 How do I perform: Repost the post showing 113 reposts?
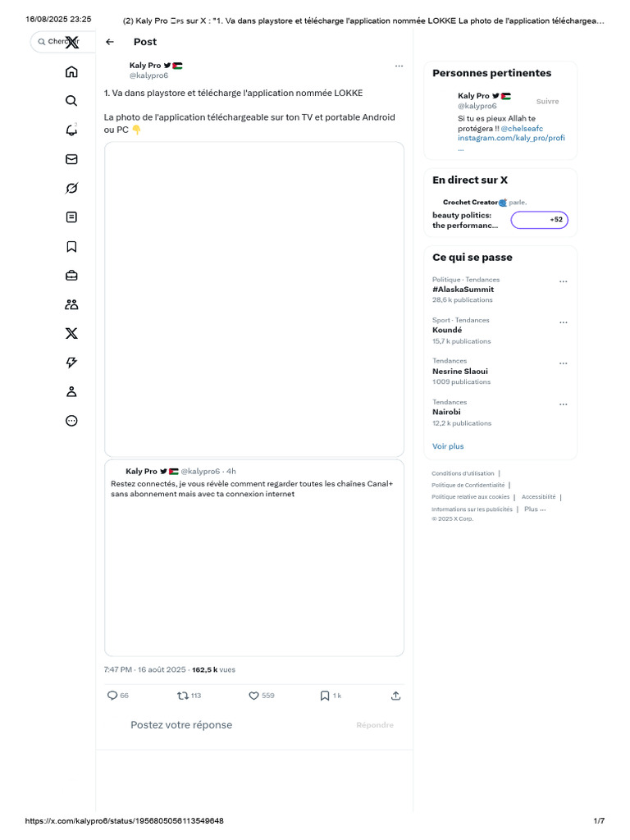pyautogui.click(x=183, y=696)
